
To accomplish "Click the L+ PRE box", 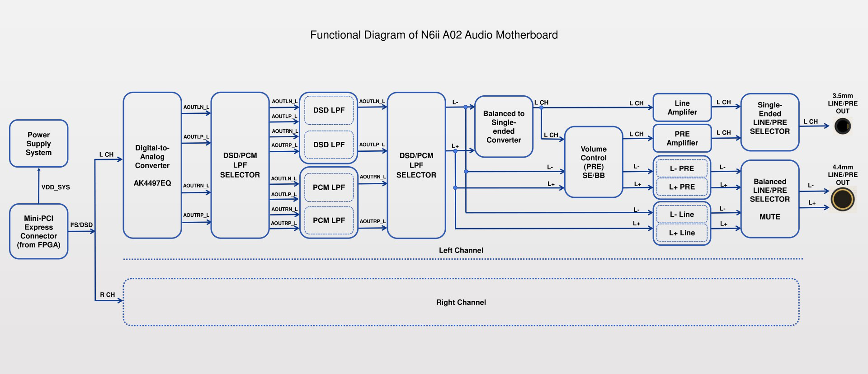I will point(682,187).
